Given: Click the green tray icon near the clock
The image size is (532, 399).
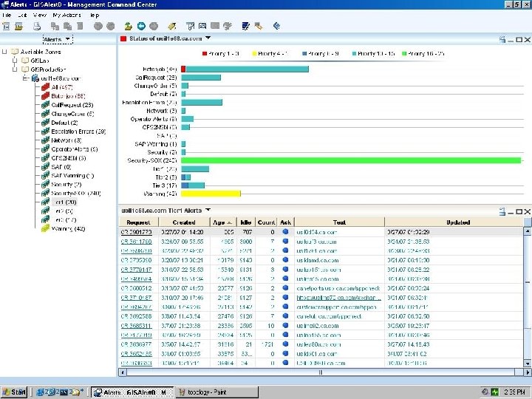Looking at the screenshot, I should pyautogui.click(x=495, y=392).
